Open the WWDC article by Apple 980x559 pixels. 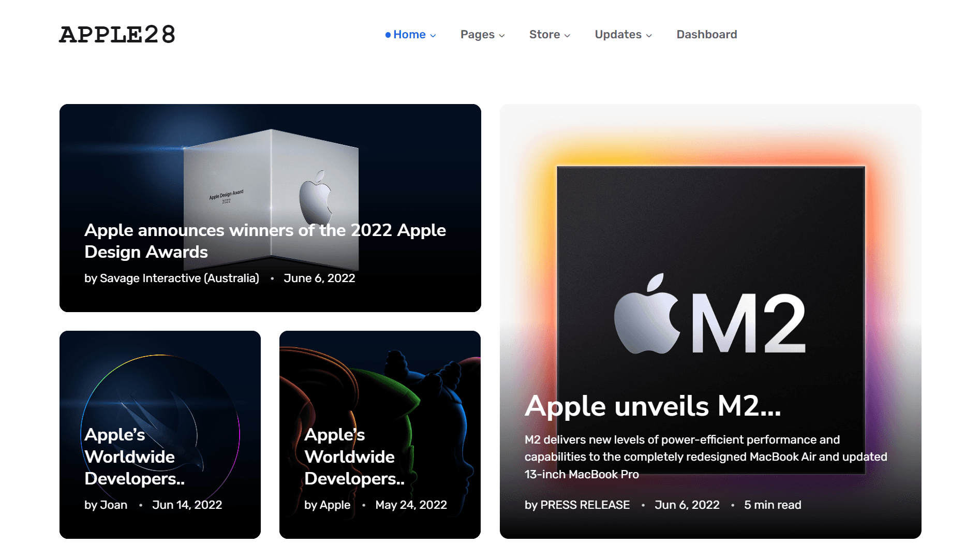[354, 457]
